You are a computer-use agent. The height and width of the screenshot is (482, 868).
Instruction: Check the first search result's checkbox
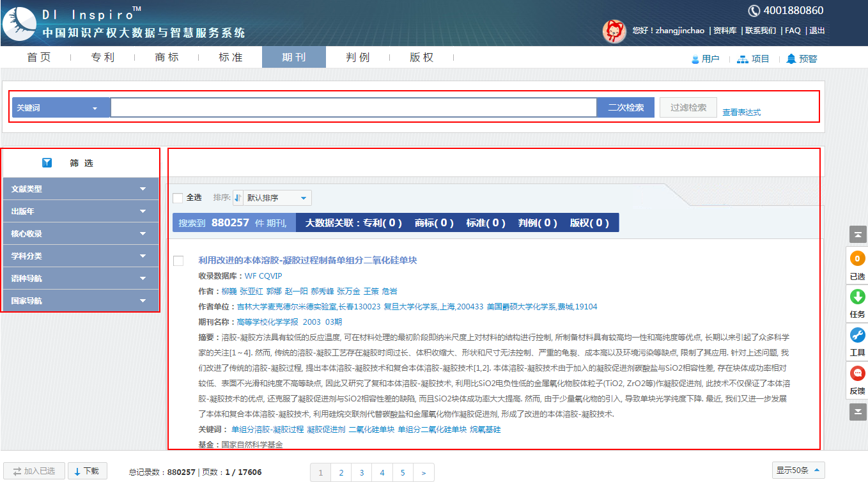[x=178, y=261]
